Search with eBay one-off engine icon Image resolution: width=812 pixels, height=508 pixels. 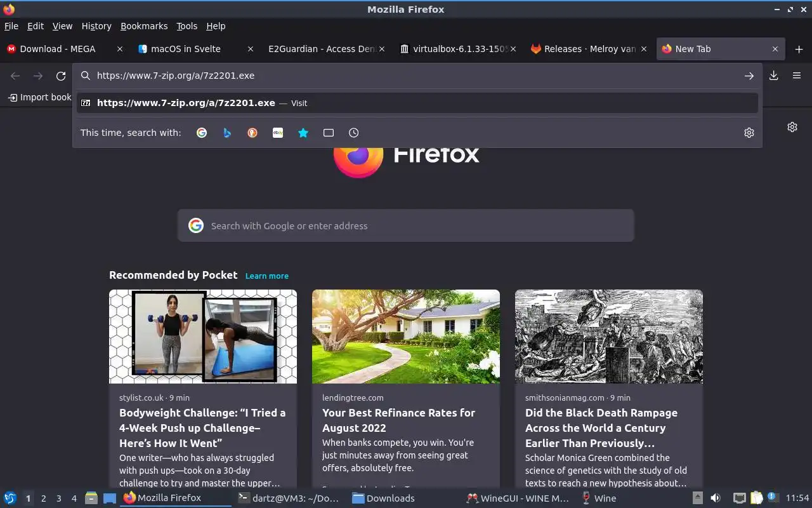tap(278, 133)
